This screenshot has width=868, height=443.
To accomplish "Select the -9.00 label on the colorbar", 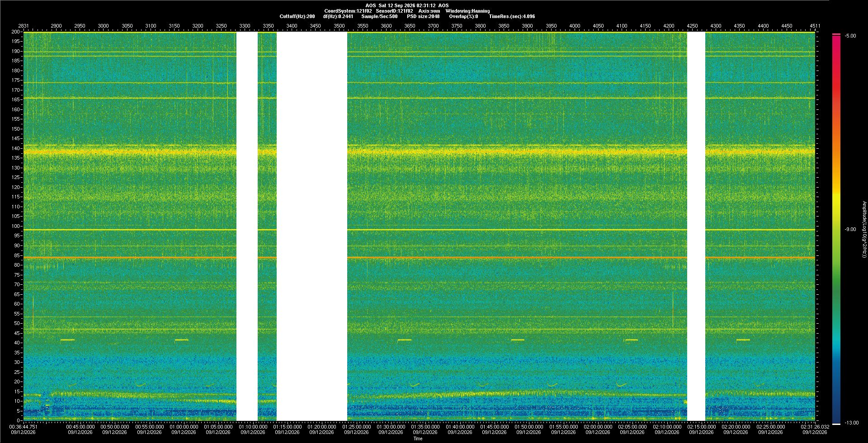I will tap(850, 230).
